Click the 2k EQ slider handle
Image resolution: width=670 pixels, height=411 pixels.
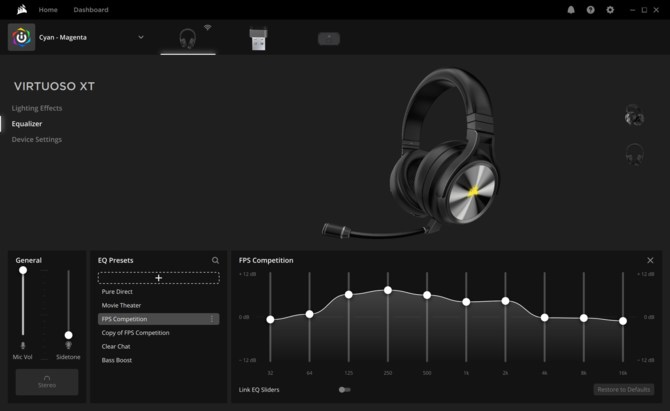[x=505, y=301]
